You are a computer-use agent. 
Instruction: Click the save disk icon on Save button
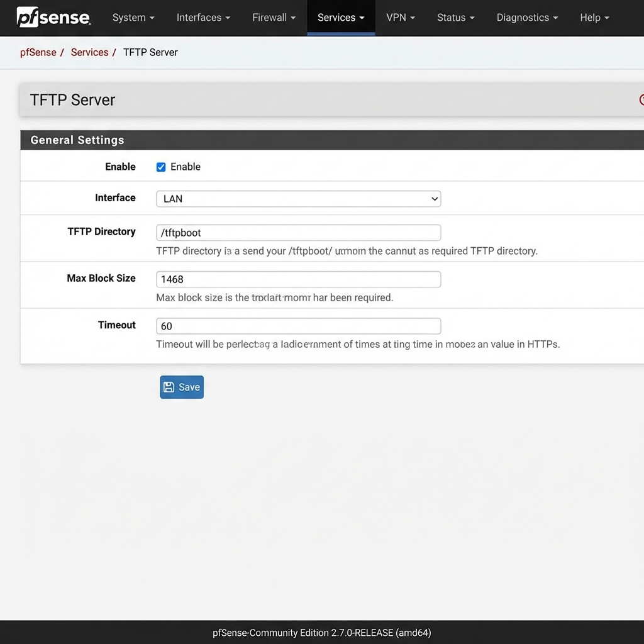[x=168, y=387]
